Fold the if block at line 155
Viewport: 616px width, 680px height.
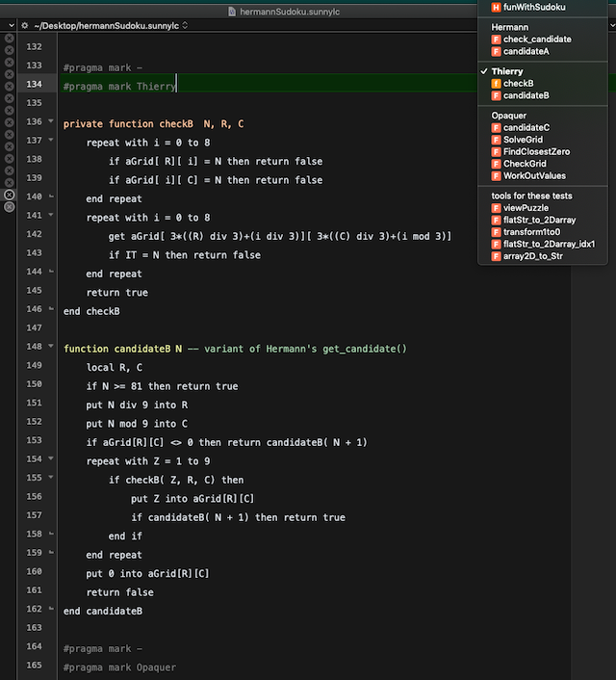coord(52,478)
